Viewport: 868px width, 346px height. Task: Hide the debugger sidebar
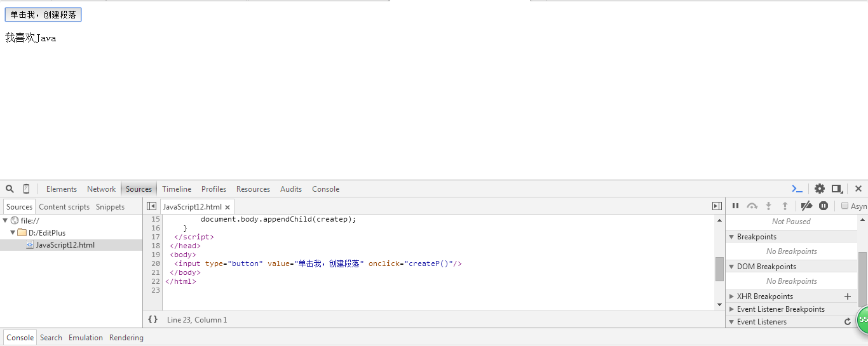pos(717,206)
